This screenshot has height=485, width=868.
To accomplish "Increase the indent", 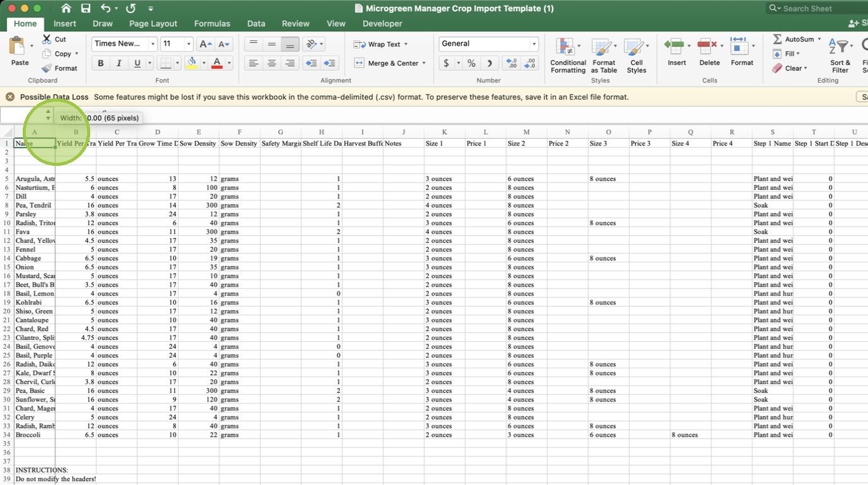I will pos(329,63).
